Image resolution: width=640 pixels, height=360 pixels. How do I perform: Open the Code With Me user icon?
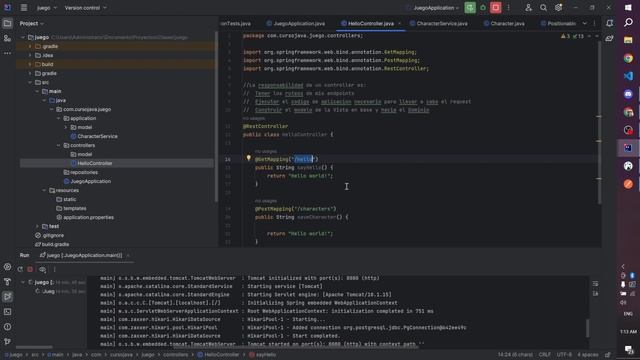tap(529, 8)
